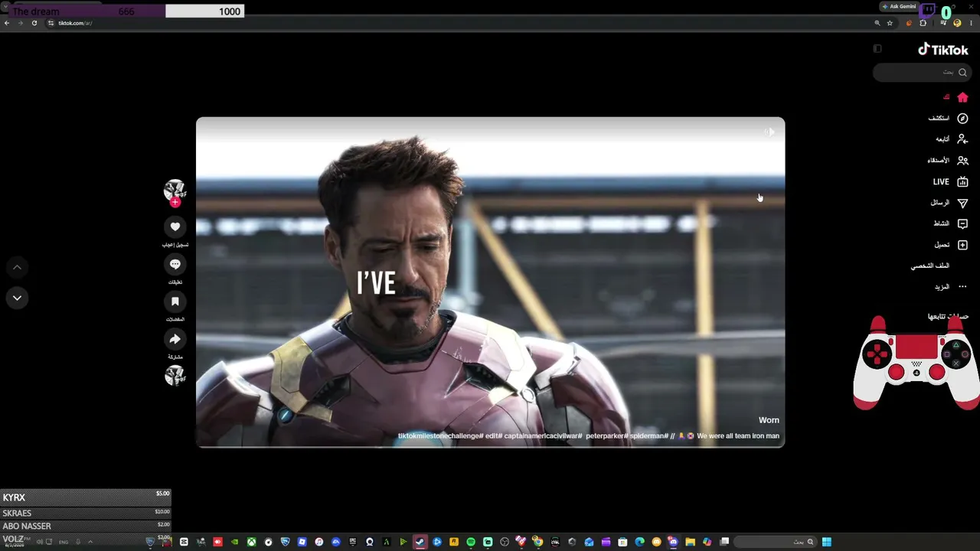Open the Xbox app from the taskbar

pos(251,542)
